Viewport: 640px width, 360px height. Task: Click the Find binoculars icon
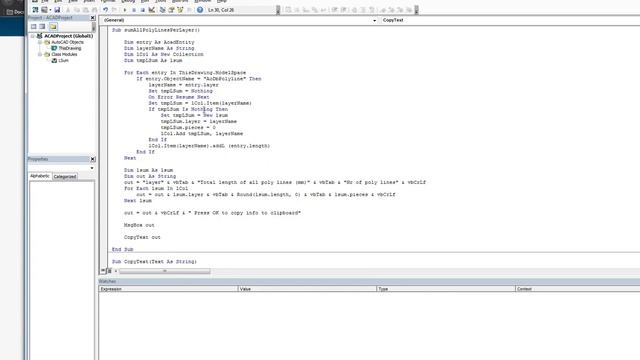click(94, 10)
